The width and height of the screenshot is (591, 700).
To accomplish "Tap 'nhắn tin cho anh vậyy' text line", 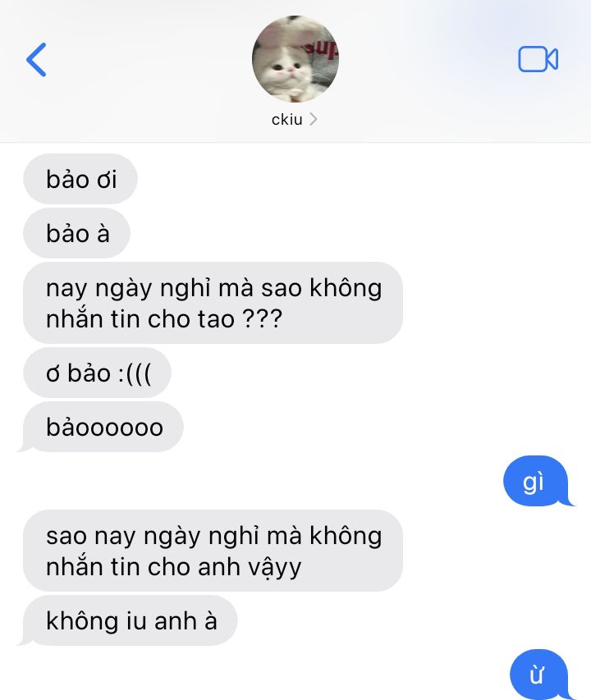I will [x=174, y=567].
